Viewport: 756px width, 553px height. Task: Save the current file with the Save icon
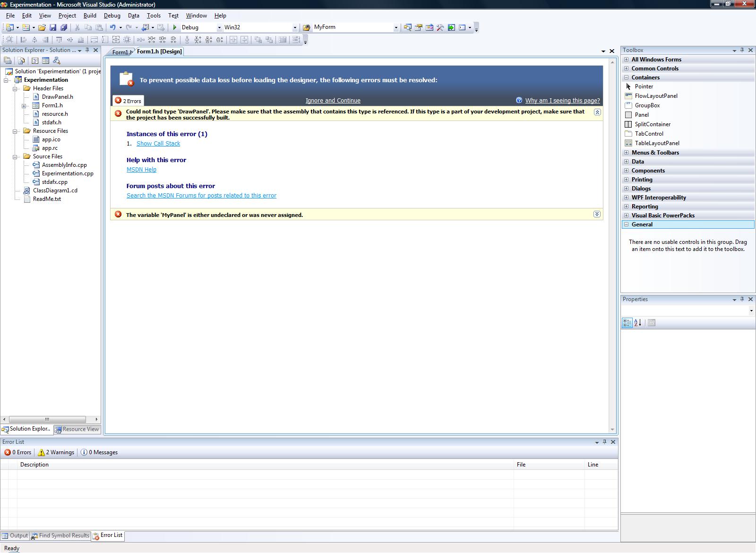[x=53, y=27]
